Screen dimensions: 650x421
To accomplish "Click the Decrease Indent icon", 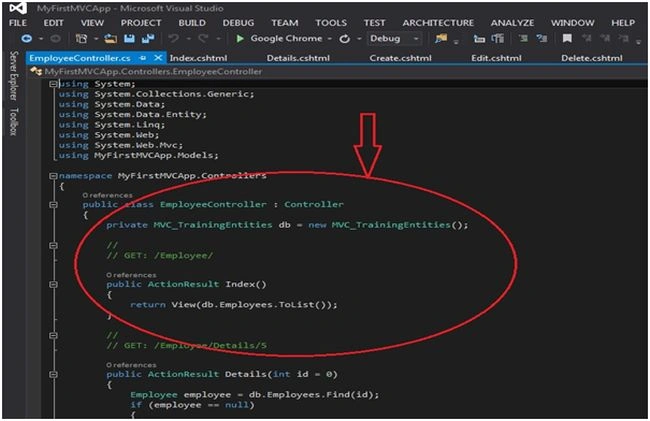I will [479, 39].
